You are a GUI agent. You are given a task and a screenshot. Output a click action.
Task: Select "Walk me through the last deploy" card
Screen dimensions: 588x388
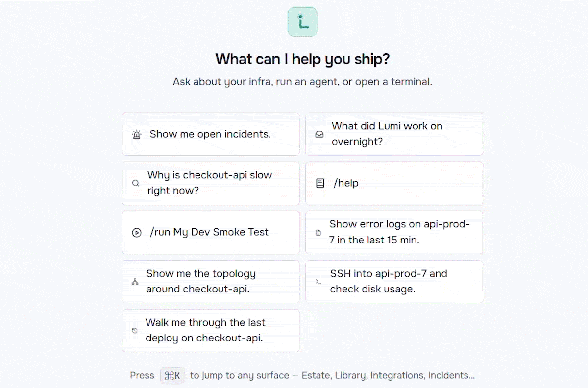click(211, 331)
